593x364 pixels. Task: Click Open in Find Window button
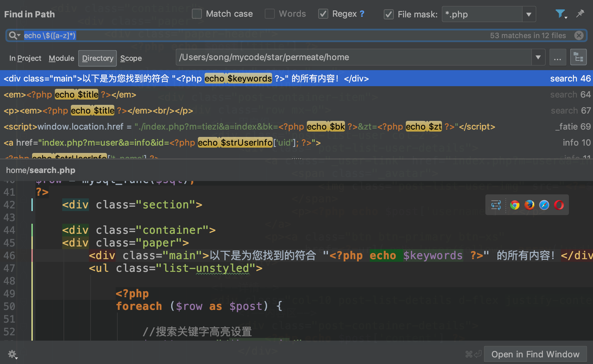535,354
